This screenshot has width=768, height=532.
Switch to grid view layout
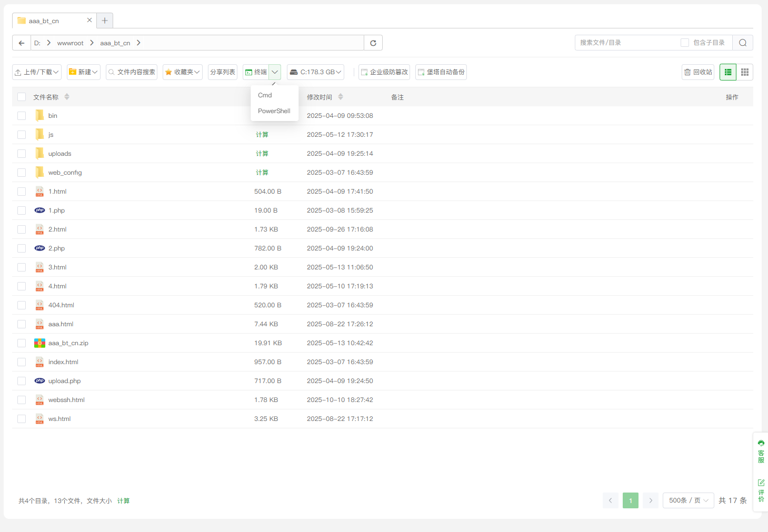pos(745,72)
